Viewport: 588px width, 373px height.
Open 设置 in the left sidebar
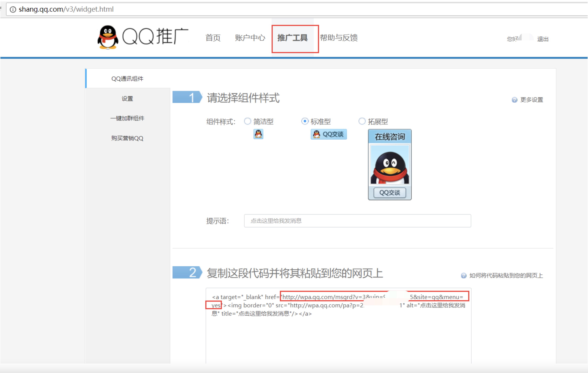(x=127, y=98)
